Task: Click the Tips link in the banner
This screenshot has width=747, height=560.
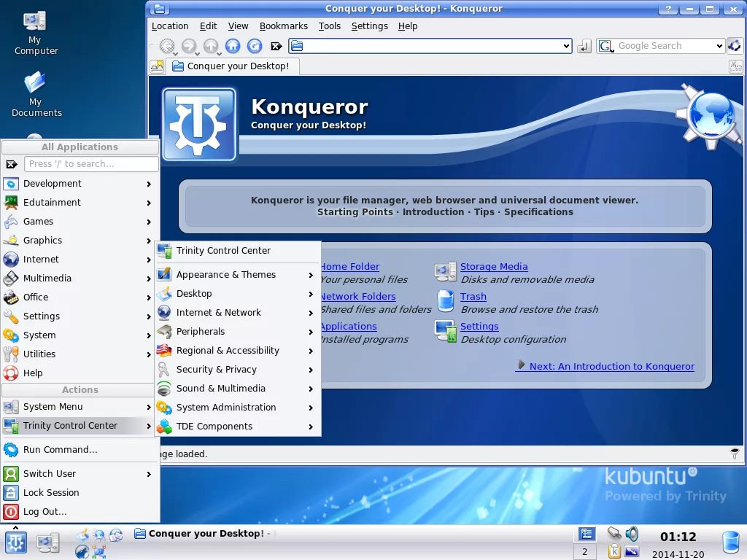Action: [484, 212]
